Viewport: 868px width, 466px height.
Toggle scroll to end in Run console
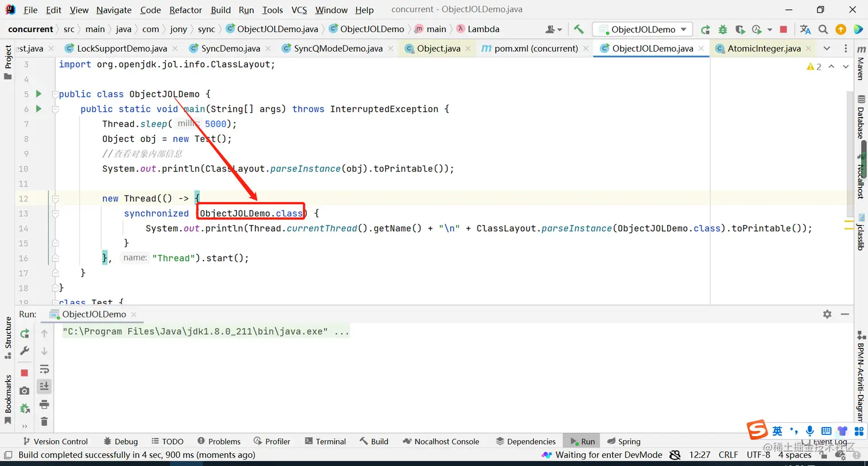pyautogui.click(x=44, y=386)
